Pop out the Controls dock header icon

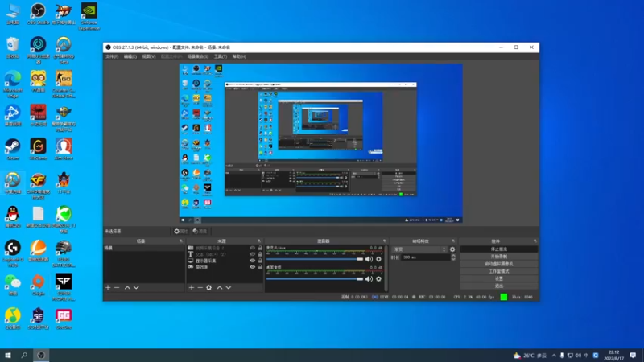coord(535,241)
